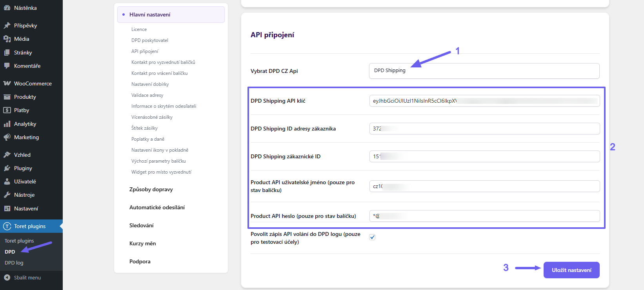Click the Analytiky bar chart icon
The image size is (644, 290).
[x=7, y=124]
